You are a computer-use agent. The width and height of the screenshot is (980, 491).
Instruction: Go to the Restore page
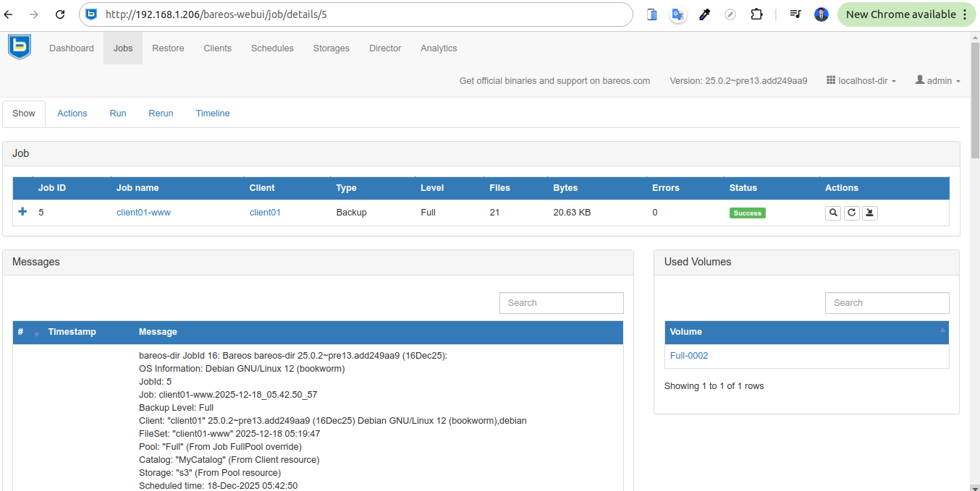click(x=168, y=48)
